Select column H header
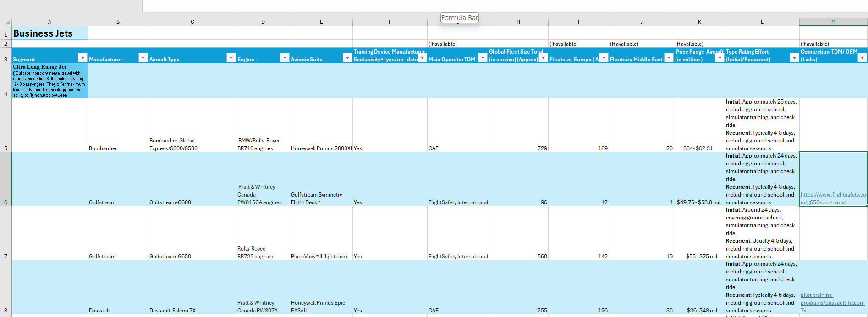868x317 pixels. point(518,22)
